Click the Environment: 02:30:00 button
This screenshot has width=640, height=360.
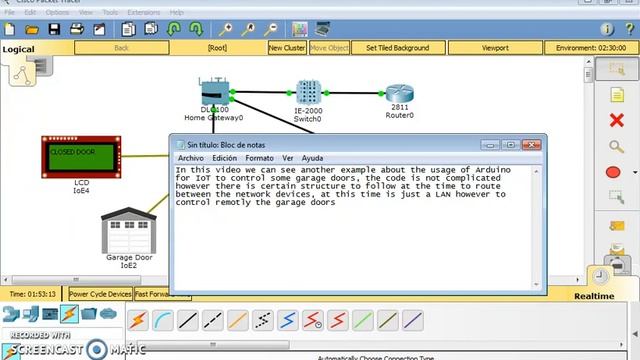(x=591, y=48)
